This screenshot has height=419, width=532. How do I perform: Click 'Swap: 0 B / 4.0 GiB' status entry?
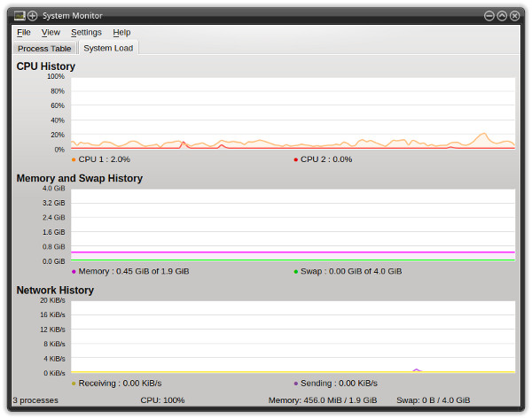434,400
